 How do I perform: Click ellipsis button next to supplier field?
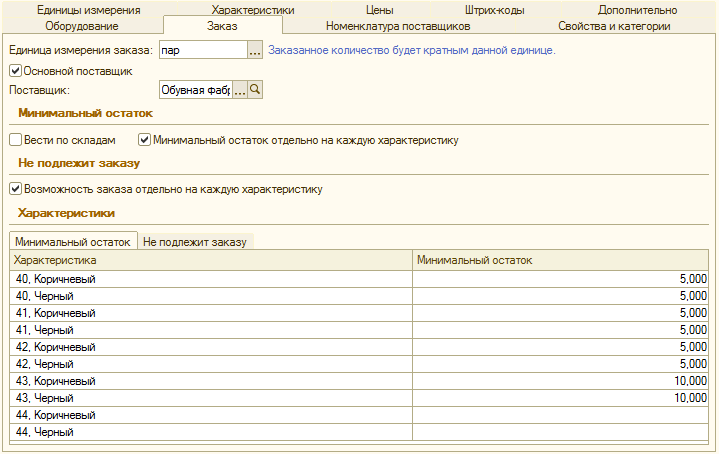(x=240, y=90)
